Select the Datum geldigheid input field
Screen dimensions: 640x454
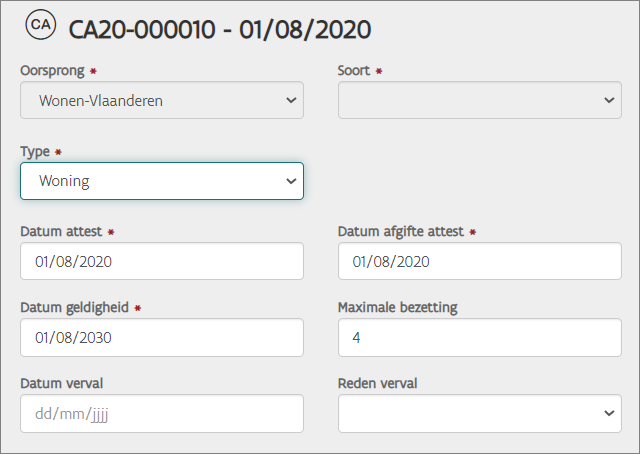coord(161,337)
